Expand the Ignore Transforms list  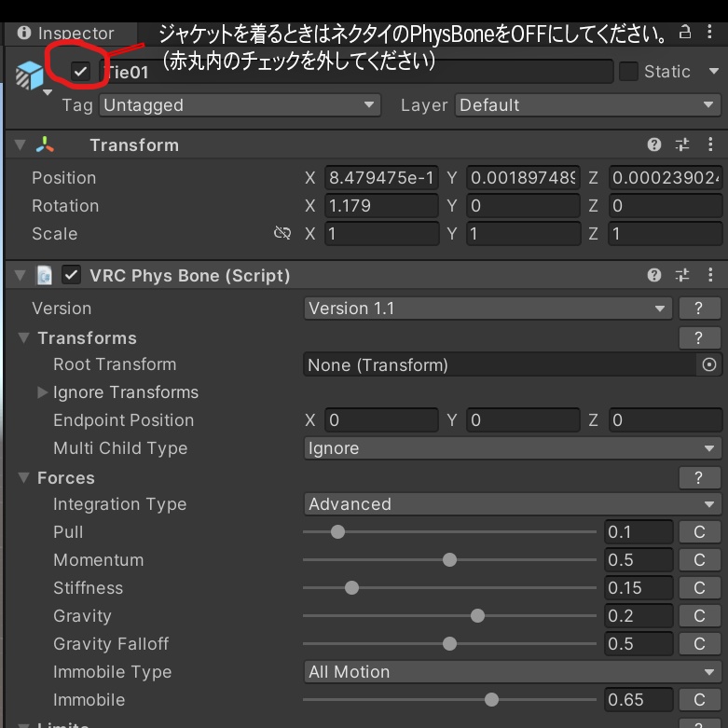pos(42,392)
